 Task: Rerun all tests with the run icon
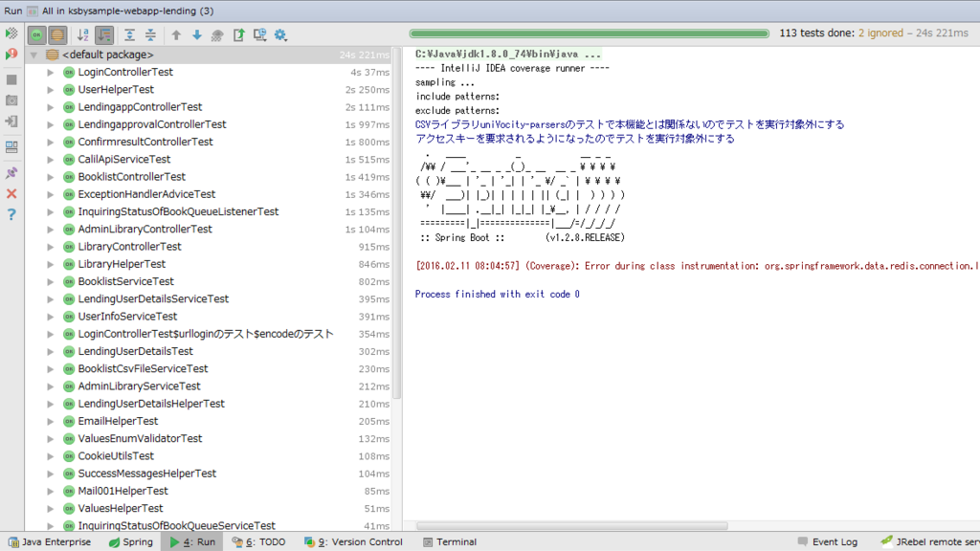click(x=11, y=33)
